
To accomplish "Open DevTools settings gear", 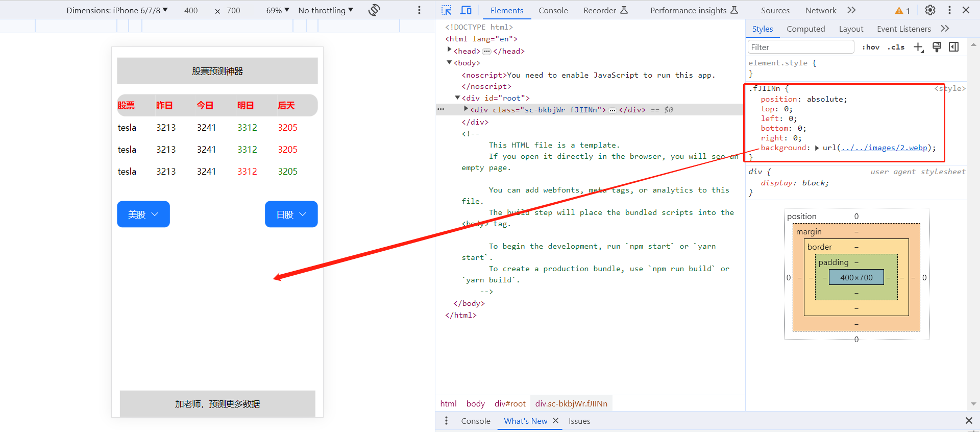I will pyautogui.click(x=930, y=10).
